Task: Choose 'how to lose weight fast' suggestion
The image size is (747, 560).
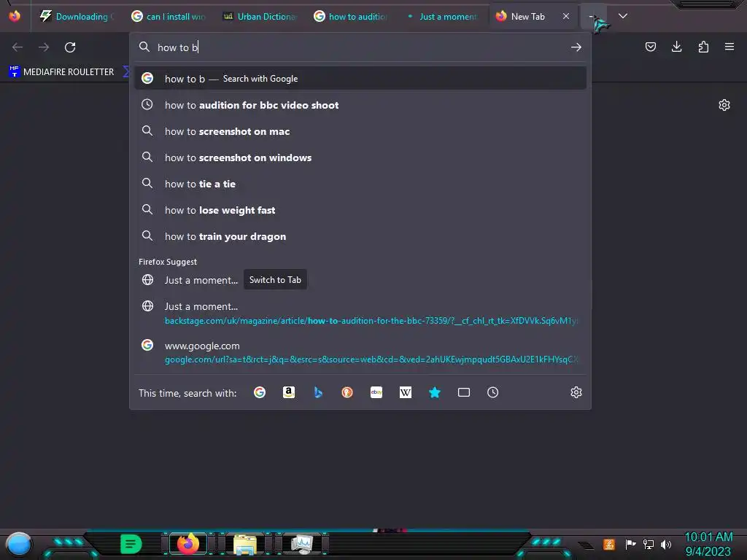Action: [x=360, y=210]
